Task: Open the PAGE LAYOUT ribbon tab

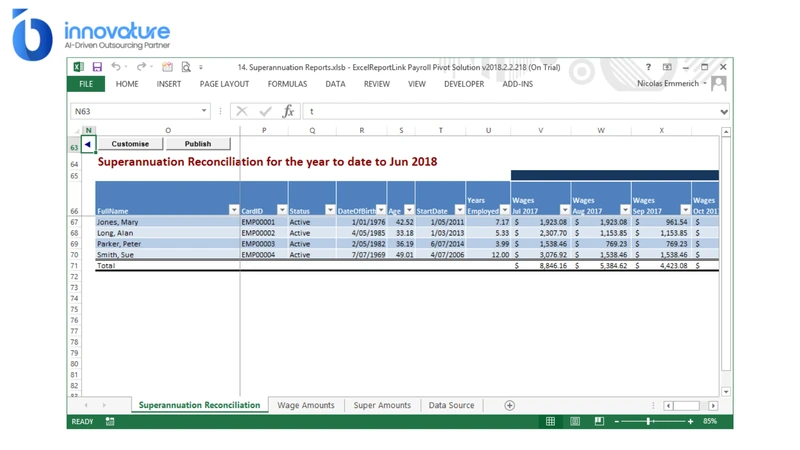Action: click(224, 84)
